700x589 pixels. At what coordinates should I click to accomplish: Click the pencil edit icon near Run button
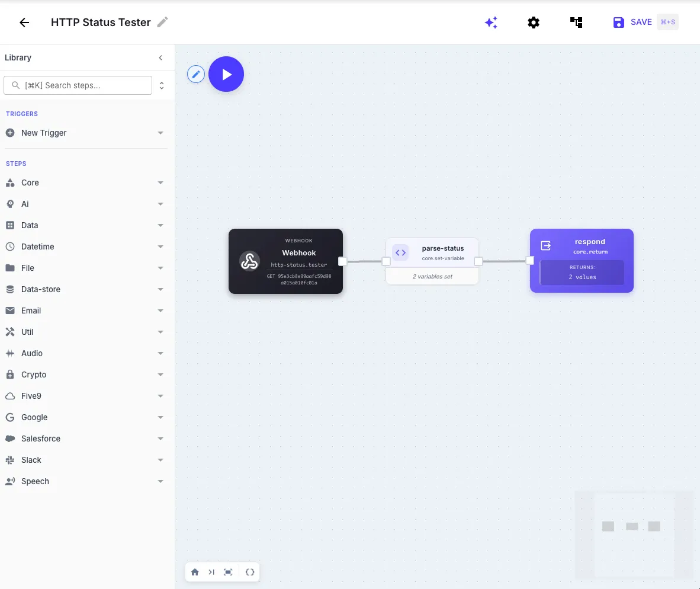[196, 73]
